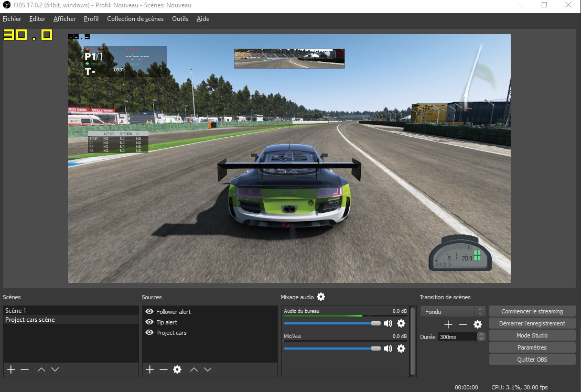Move scene down with arrow icon
This screenshot has height=392, width=581.
[x=55, y=369]
